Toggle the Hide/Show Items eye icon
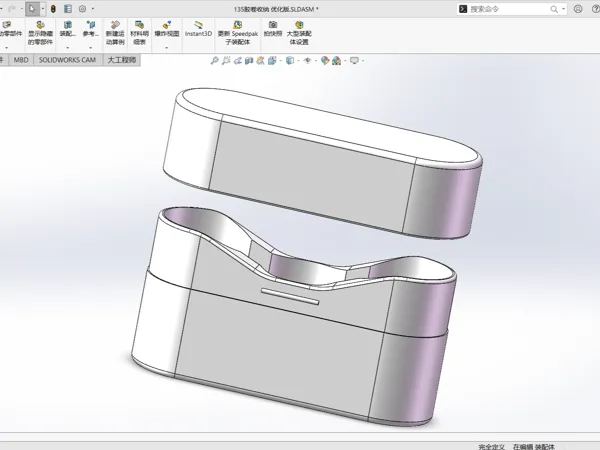600x450 pixels. (x=307, y=60)
